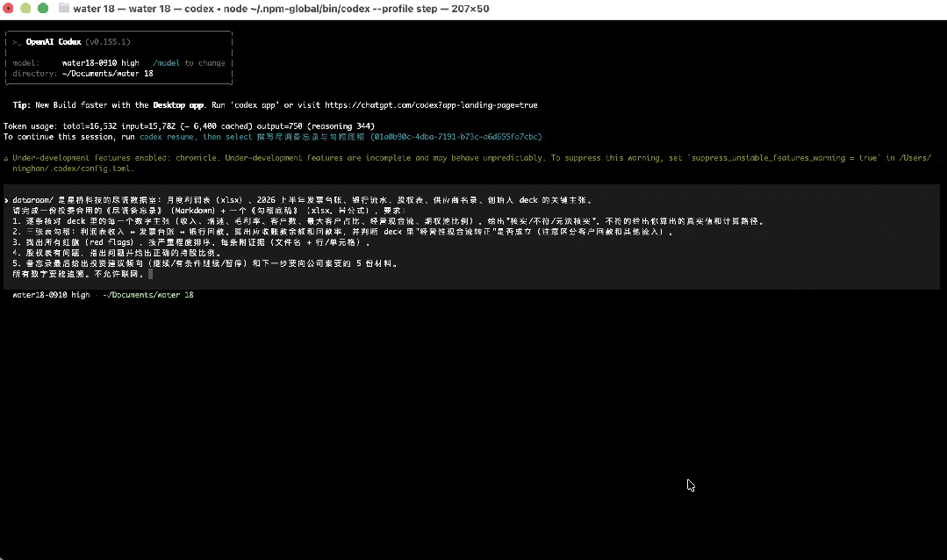Viewport: 947px width, 560px height.
Task: Click the word 'dataroom/' in the prompt
Action: tap(32, 200)
